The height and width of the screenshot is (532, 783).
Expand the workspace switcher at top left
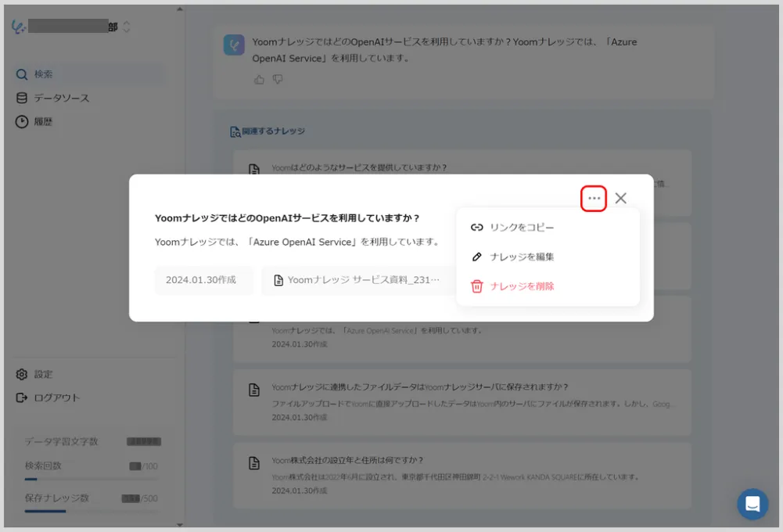(127, 27)
